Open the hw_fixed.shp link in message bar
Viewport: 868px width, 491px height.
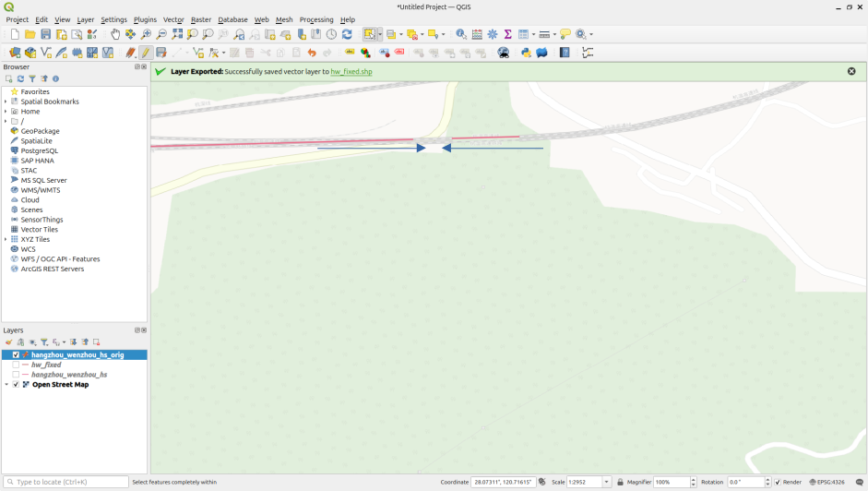pyautogui.click(x=351, y=71)
